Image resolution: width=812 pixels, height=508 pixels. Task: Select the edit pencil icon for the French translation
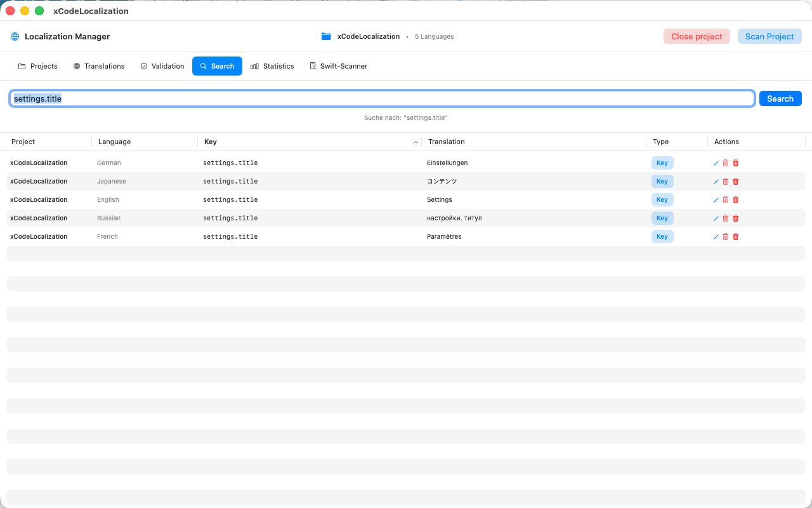tap(716, 236)
